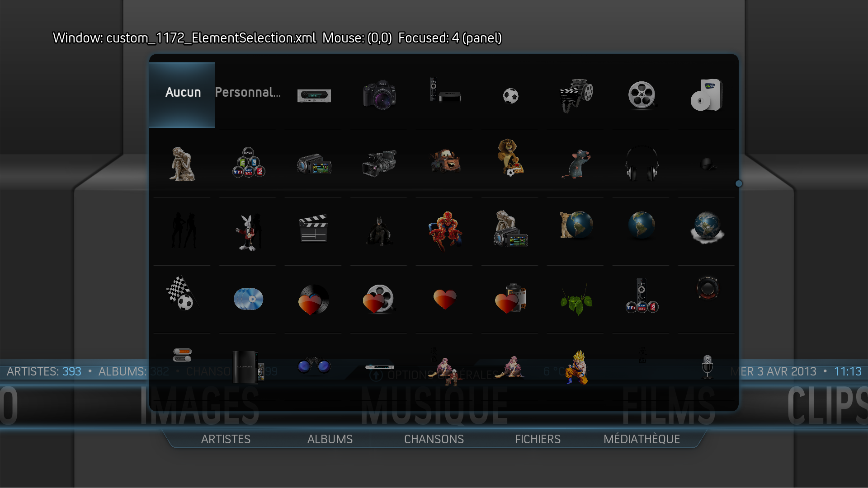Select the Mater tow truck icon
The width and height of the screenshot is (868, 488).
pos(445,160)
